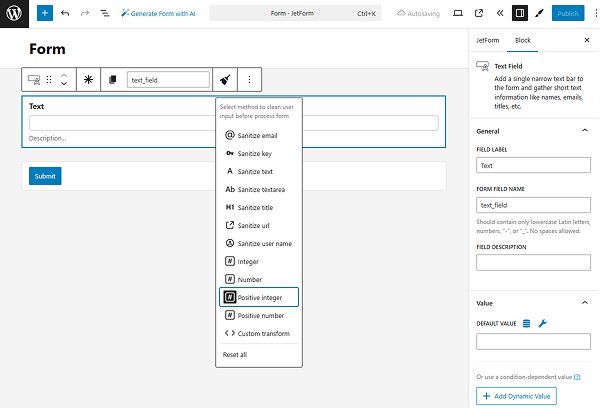Screen dimensions: 600x408
Task: Toggle the settings sidebar panel icon
Action: 519,14
